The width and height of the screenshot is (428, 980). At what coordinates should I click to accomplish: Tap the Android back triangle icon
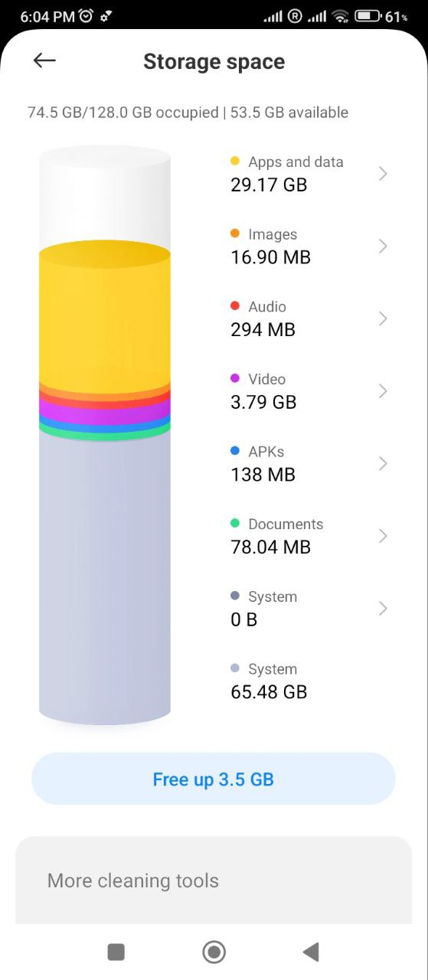point(311,952)
